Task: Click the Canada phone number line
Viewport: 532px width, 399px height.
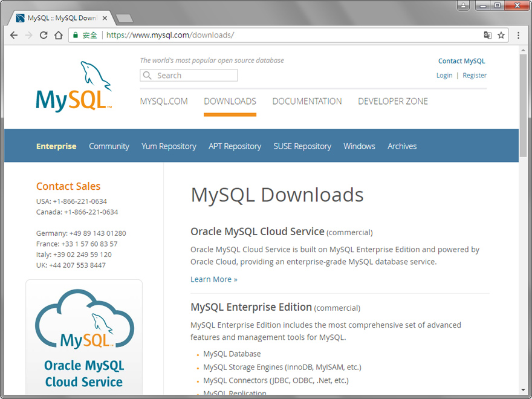Action: pos(77,212)
